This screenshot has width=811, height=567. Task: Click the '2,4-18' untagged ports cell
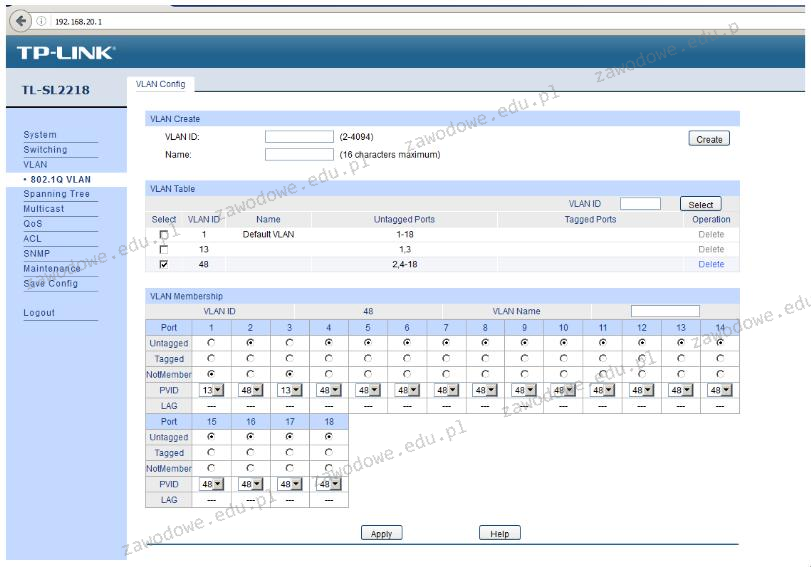(x=404, y=264)
